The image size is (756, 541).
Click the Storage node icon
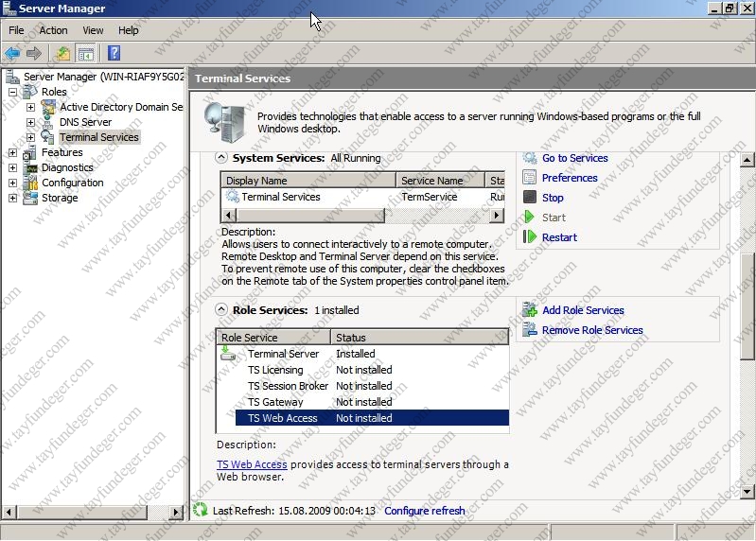click(x=30, y=198)
